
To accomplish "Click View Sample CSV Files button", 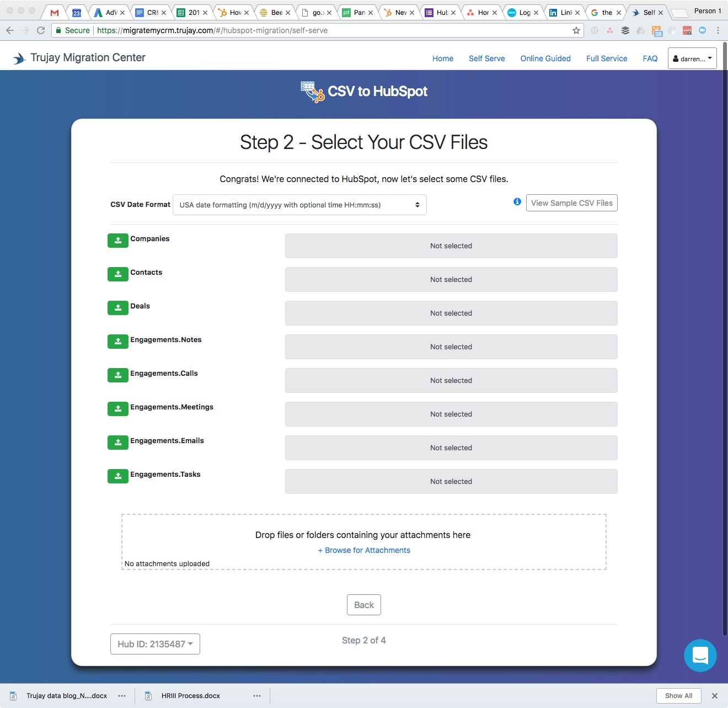I will (571, 203).
